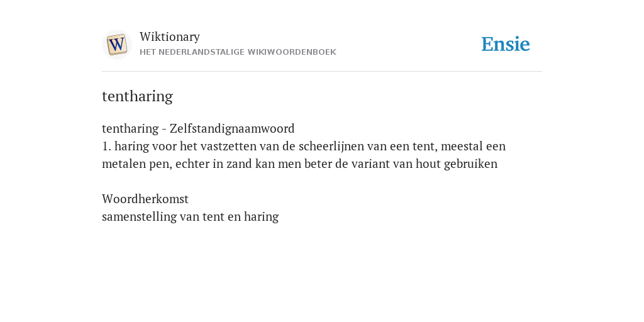Click the words metalen pen in the definition

pos(136,164)
